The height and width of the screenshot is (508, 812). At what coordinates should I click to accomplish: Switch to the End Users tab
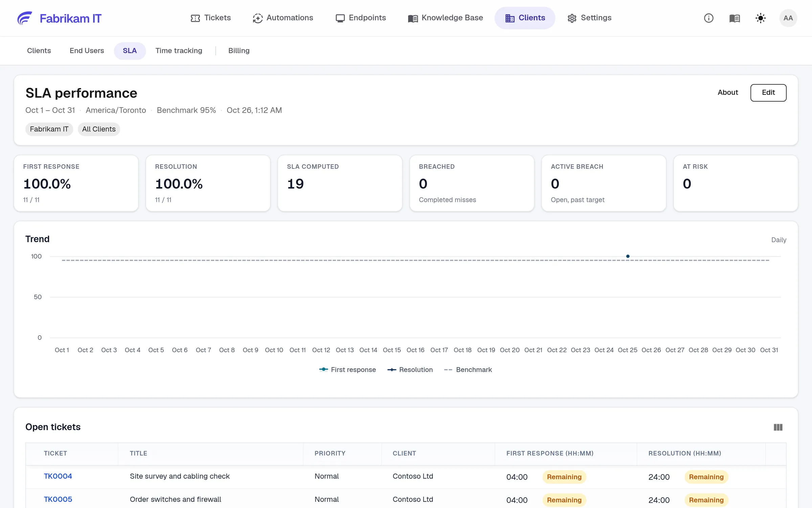tap(87, 51)
